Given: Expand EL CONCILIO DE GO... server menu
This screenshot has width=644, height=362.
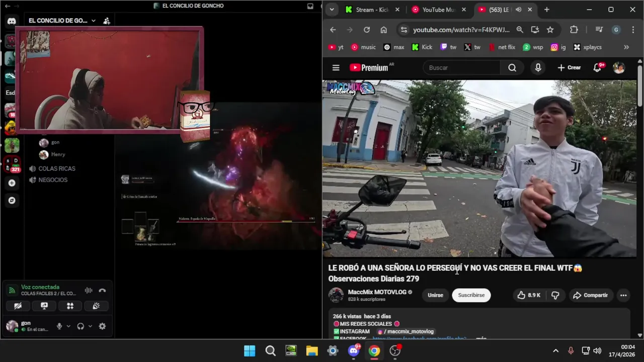Looking at the screenshot, I should (x=62, y=21).
